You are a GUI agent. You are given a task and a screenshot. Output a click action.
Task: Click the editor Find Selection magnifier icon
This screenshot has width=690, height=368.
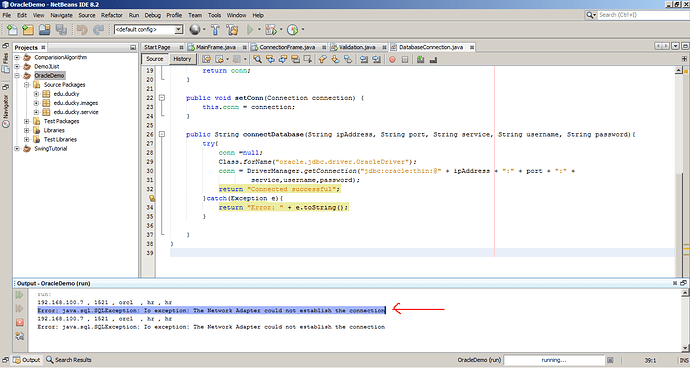(257, 59)
